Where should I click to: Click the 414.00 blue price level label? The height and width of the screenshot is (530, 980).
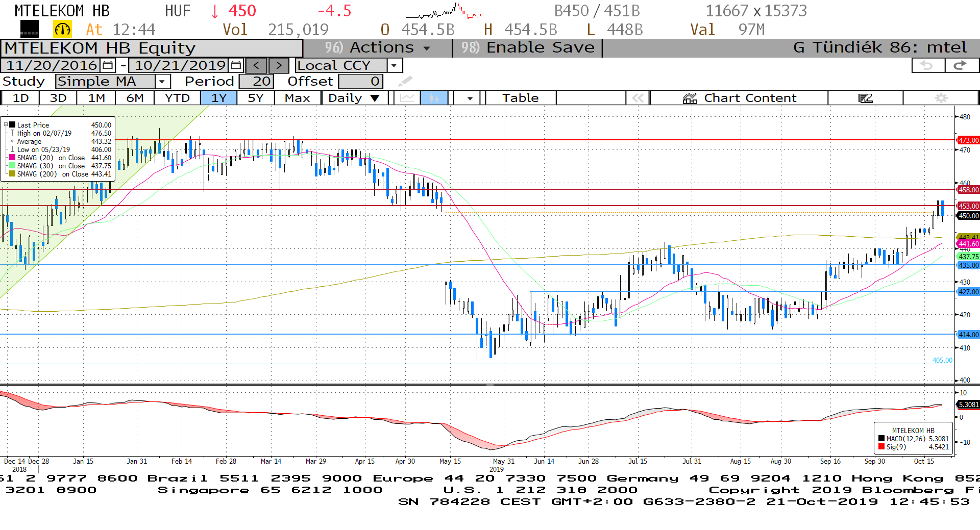968,335
